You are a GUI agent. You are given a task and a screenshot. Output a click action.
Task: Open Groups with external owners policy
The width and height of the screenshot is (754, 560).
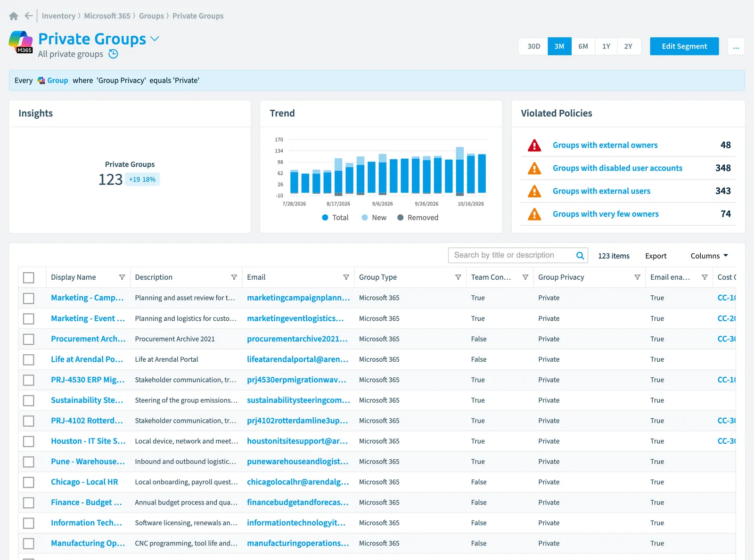[x=605, y=145]
